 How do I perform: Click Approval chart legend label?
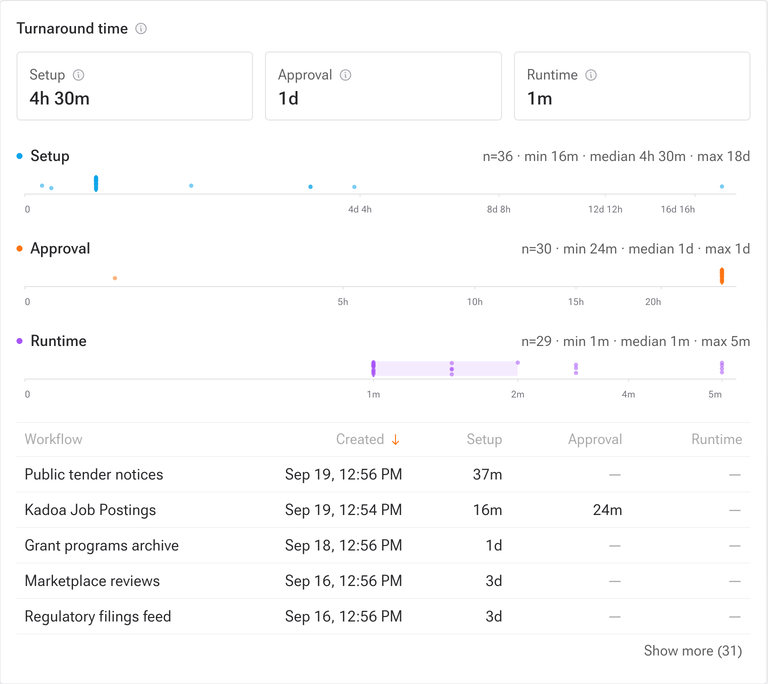60,248
